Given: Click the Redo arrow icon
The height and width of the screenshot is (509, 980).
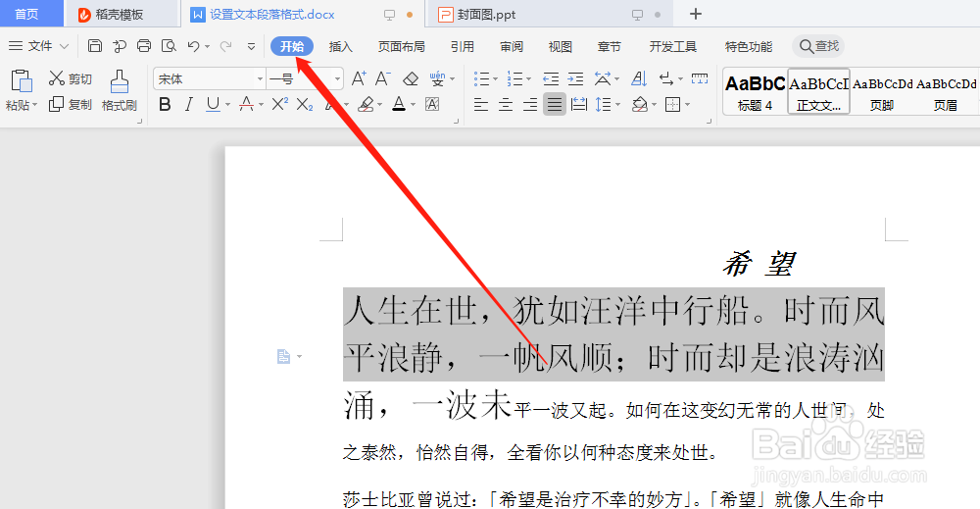Looking at the screenshot, I should click(225, 46).
